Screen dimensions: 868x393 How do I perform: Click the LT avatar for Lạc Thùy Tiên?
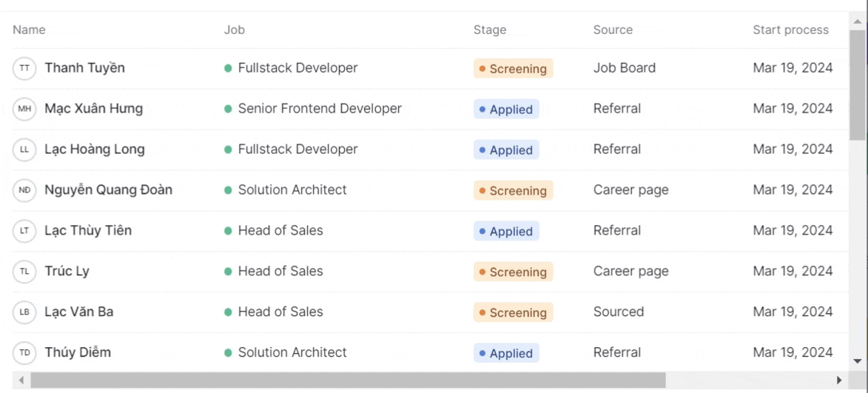click(24, 231)
